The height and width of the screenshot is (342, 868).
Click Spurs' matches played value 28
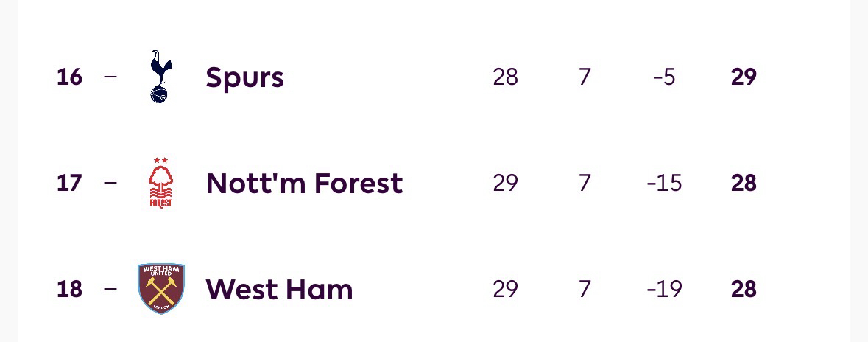[x=505, y=77]
